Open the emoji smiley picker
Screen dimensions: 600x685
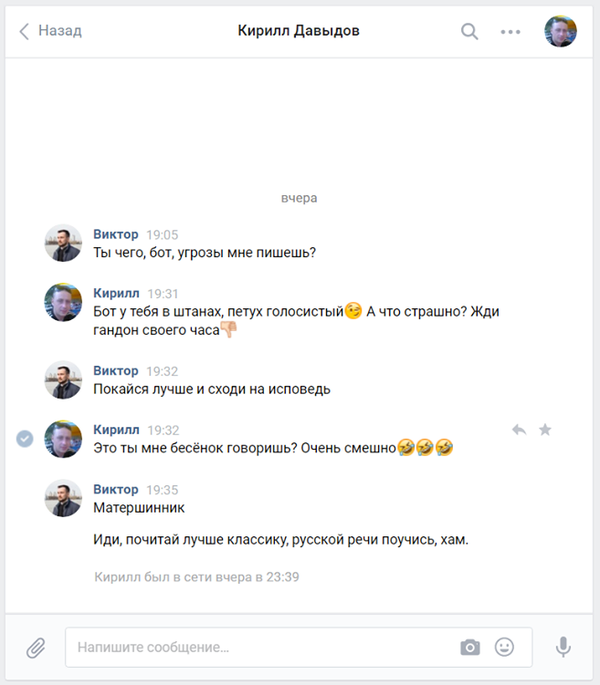505,647
